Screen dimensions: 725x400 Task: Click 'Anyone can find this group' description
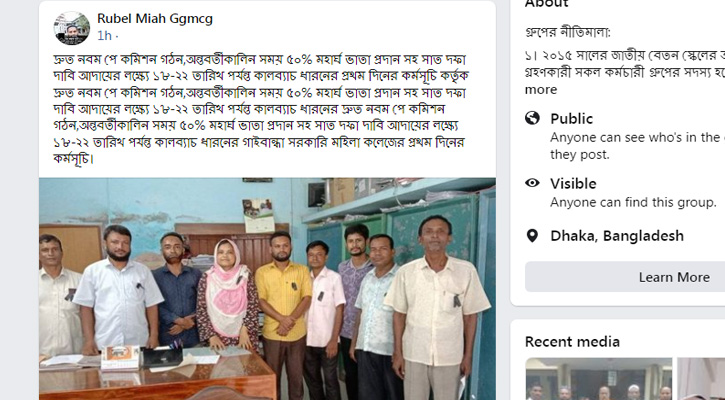pos(633,203)
